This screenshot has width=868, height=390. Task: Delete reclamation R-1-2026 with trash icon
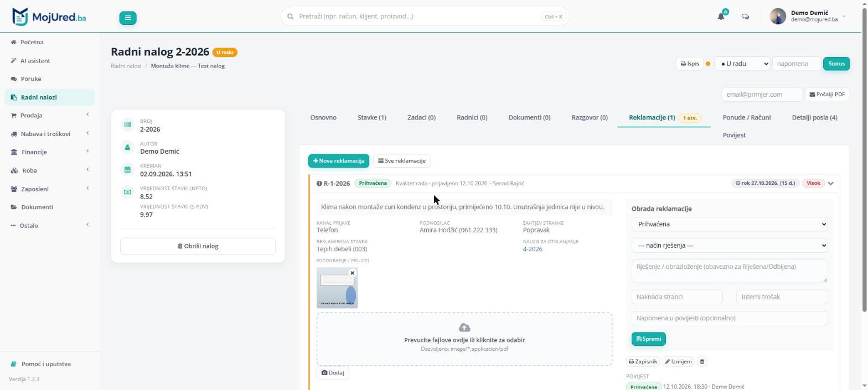point(702,362)
